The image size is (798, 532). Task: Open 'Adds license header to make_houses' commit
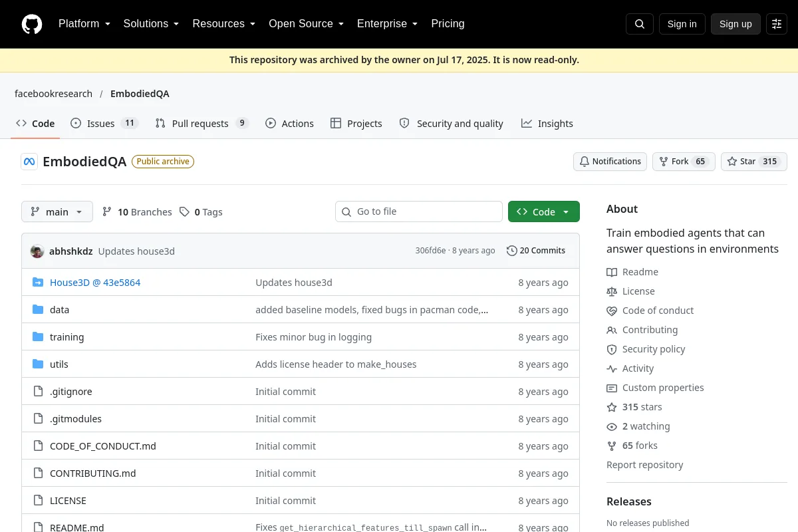click(x=336, y=364)
